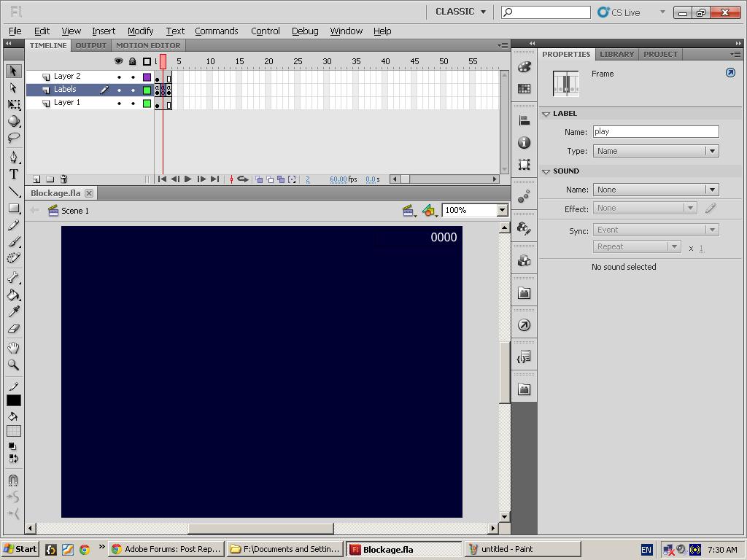The height and width of the screenshot is (560, 747).
Task: Create a new layer in the timeline
Action: pos(36,179)
